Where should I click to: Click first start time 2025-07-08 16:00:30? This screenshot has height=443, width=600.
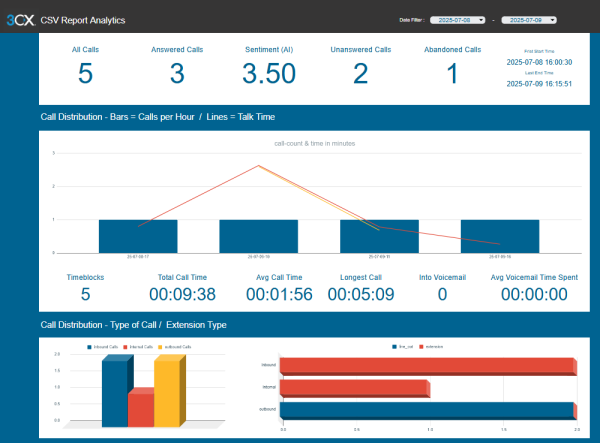click(x=539, y=62)
